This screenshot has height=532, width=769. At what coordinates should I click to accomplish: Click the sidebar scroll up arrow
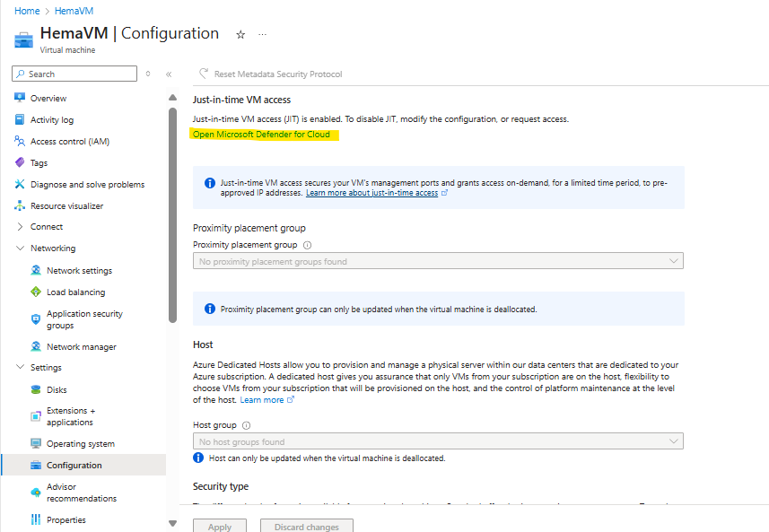[172, 98]
